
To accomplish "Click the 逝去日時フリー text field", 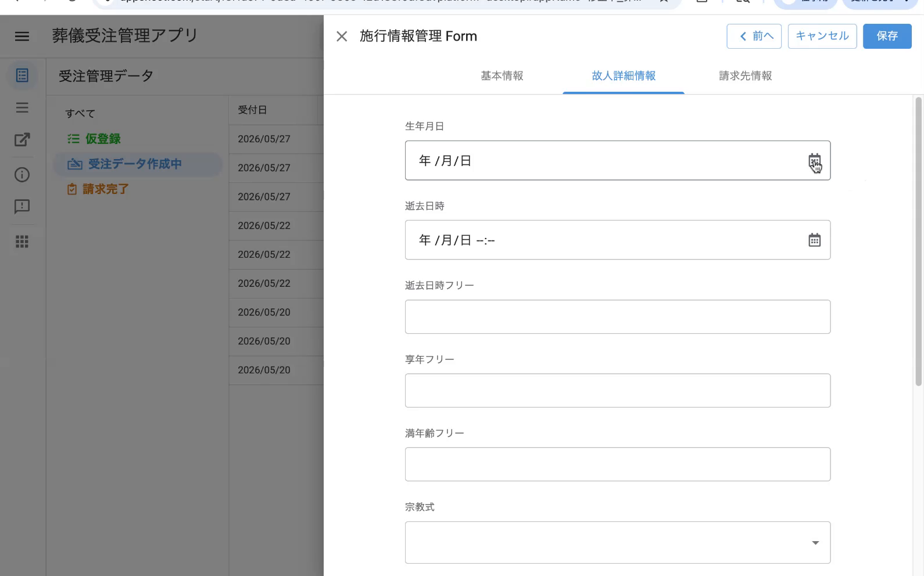I will [x=617, y=316].
